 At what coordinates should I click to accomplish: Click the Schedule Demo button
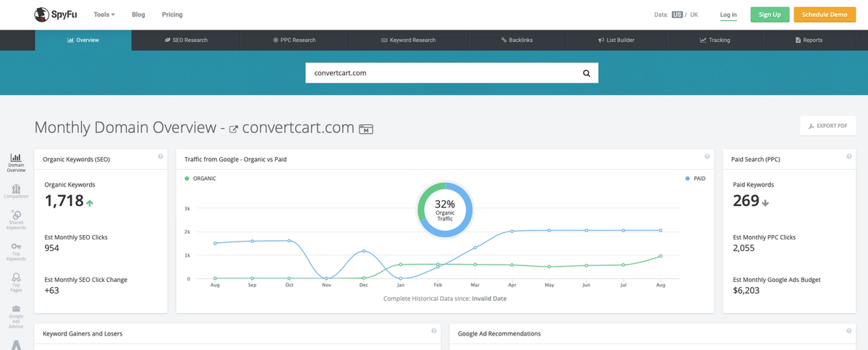pos(824,14)
